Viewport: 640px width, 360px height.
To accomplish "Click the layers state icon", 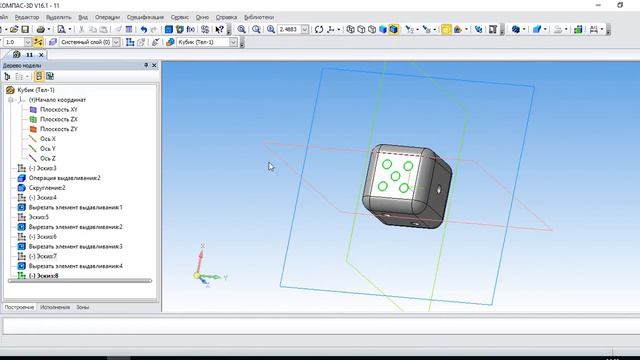I will click(x=53, y=42).
